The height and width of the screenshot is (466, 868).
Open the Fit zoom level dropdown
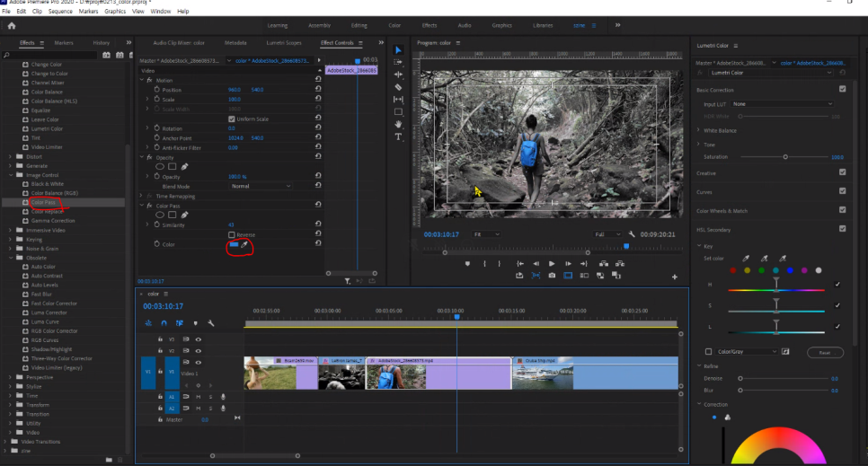[x=488, y=234]
